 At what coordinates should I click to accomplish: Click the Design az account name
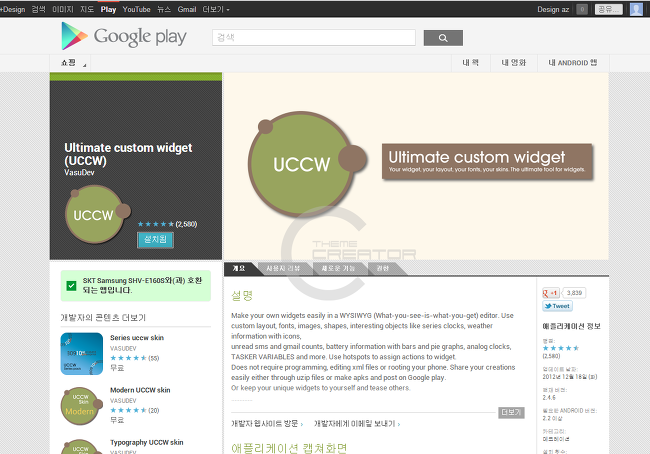[553, 9]
